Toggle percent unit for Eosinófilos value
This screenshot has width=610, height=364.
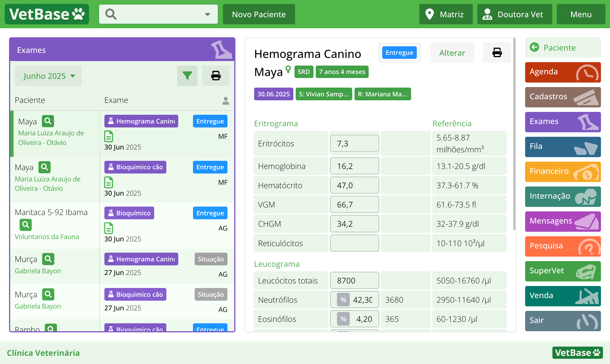point(343,319)
